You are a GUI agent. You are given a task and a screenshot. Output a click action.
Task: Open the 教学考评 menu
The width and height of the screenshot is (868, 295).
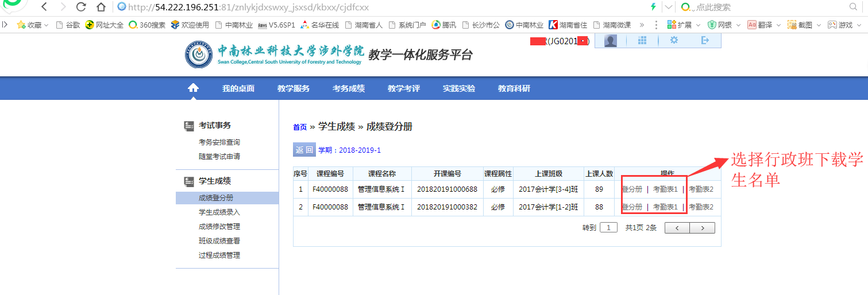(404, 88)
